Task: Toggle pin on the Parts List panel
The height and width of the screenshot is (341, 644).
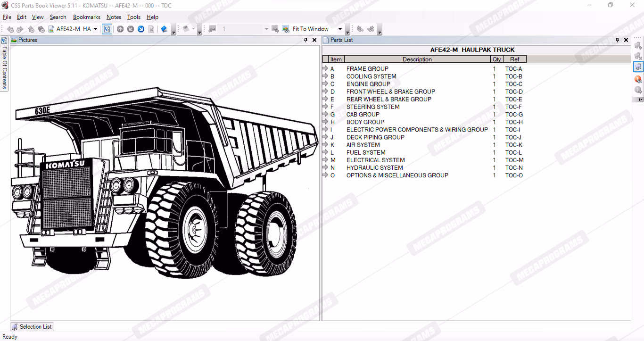Action: click(x=617, y=40)
